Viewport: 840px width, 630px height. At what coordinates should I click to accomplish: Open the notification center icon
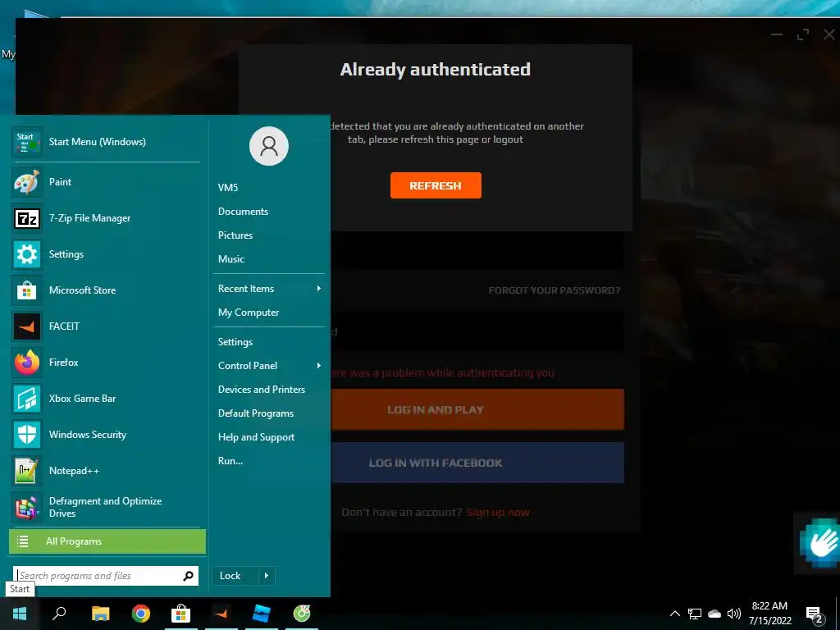815,614
